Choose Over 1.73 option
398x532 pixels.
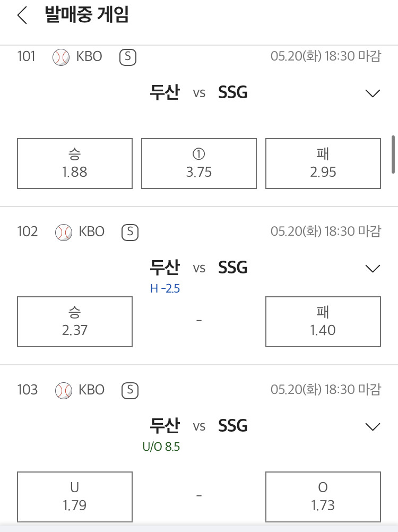click(323, 496)
